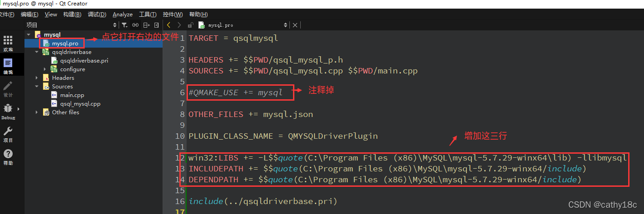Open 文件(F) menu
Viewport: 644px width, 214px height.
[x=6, y=15]
